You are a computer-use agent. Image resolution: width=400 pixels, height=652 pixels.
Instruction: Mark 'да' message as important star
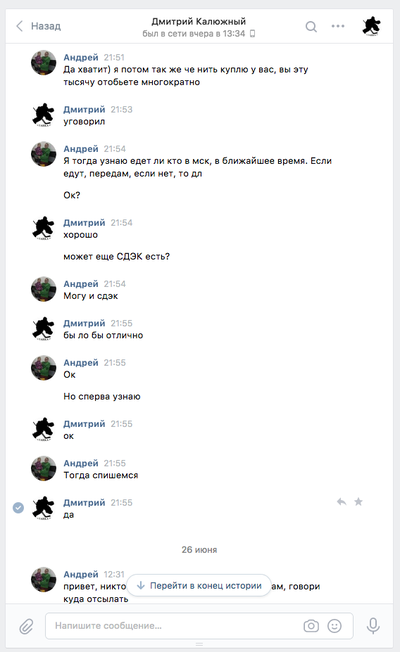358,502
